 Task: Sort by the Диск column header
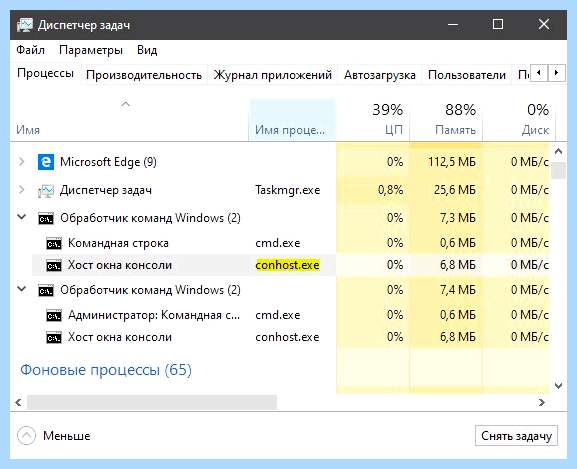518,120
